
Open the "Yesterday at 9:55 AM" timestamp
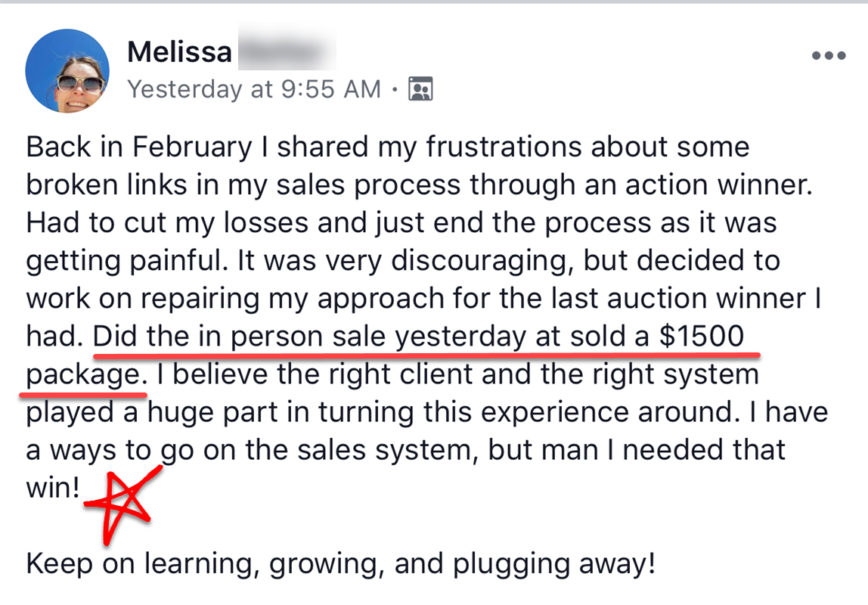pyautogui.click(x=254, y=89)
